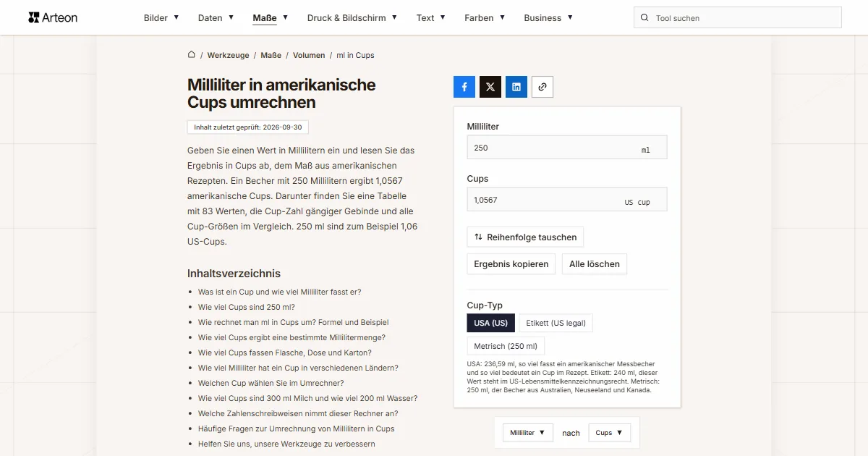The height and width of the screenshot is (456, 868).
Task: Select the USA (US) cup type
Action: pos(491,323)
